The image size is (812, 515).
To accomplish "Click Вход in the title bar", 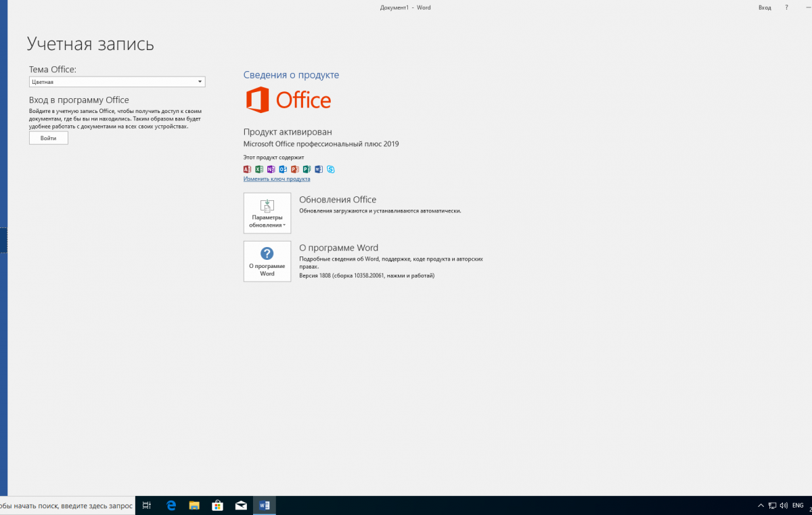I will (x=765, y=7).
